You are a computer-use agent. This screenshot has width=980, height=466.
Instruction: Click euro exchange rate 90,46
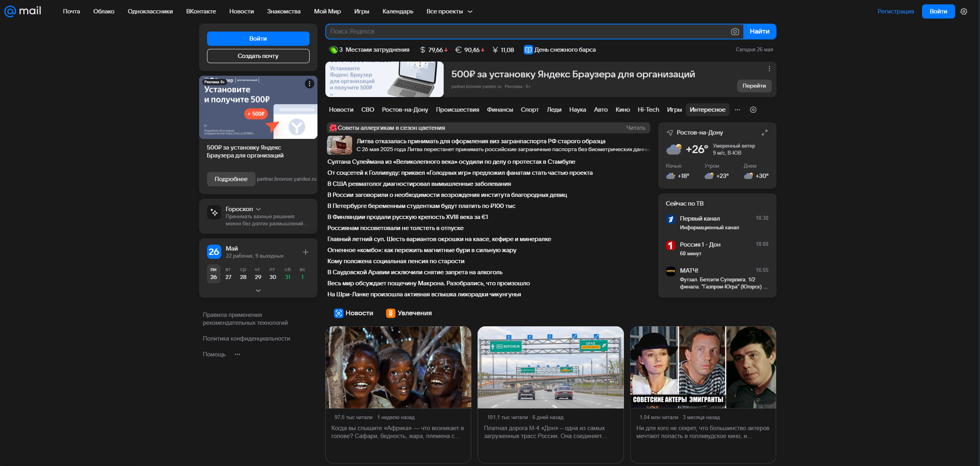point(470,50)
